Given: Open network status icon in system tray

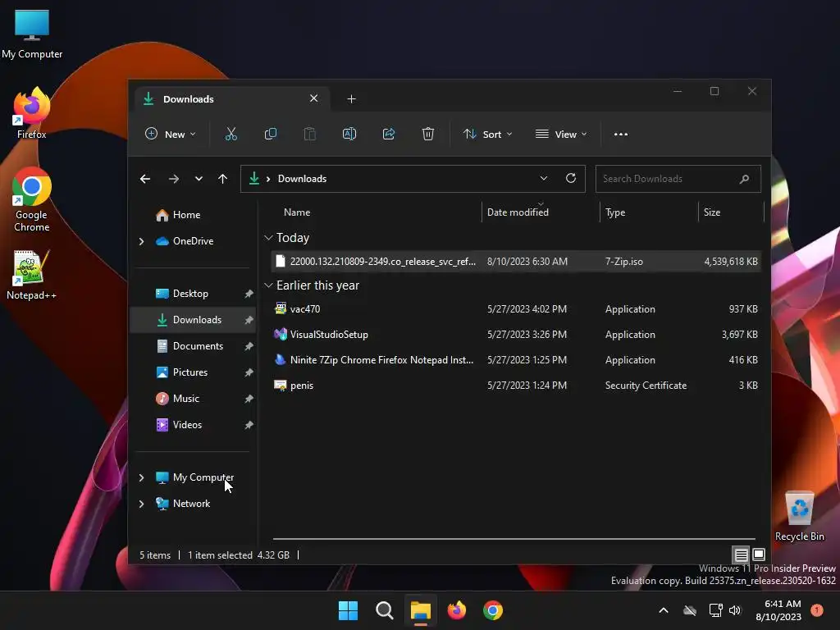Looking at the screenshot, I should [715, 610].
